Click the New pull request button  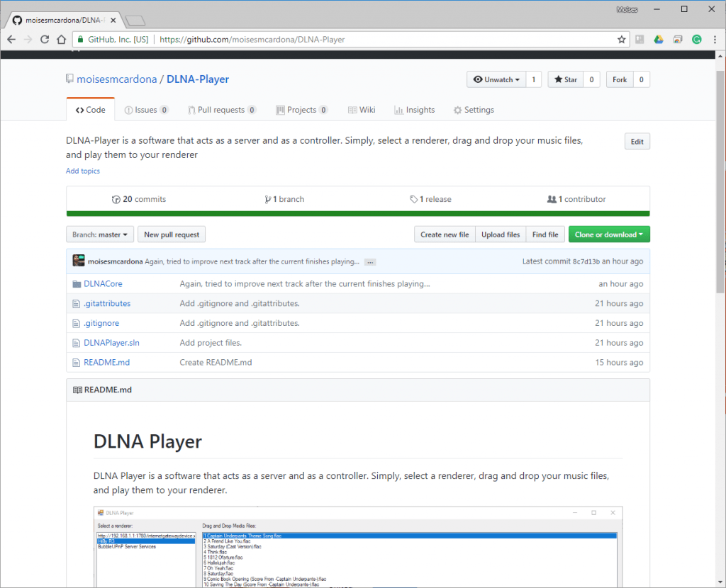pos(172,234)
